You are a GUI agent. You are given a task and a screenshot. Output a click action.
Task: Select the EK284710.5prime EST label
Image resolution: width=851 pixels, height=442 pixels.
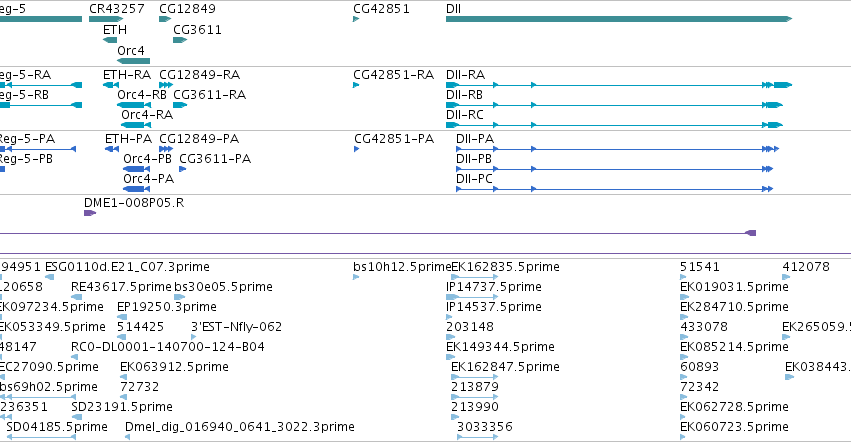(x=734, y=307)
